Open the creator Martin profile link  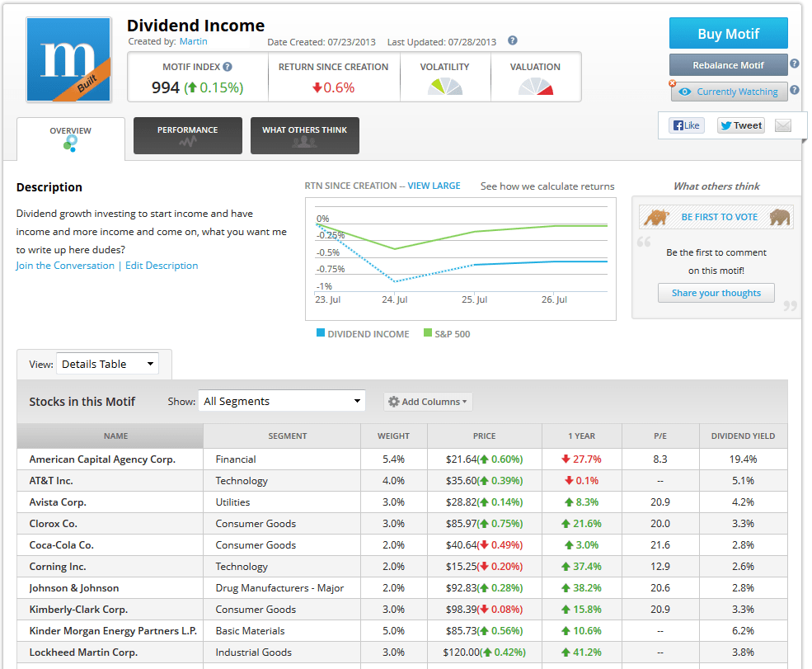(193, 41)
